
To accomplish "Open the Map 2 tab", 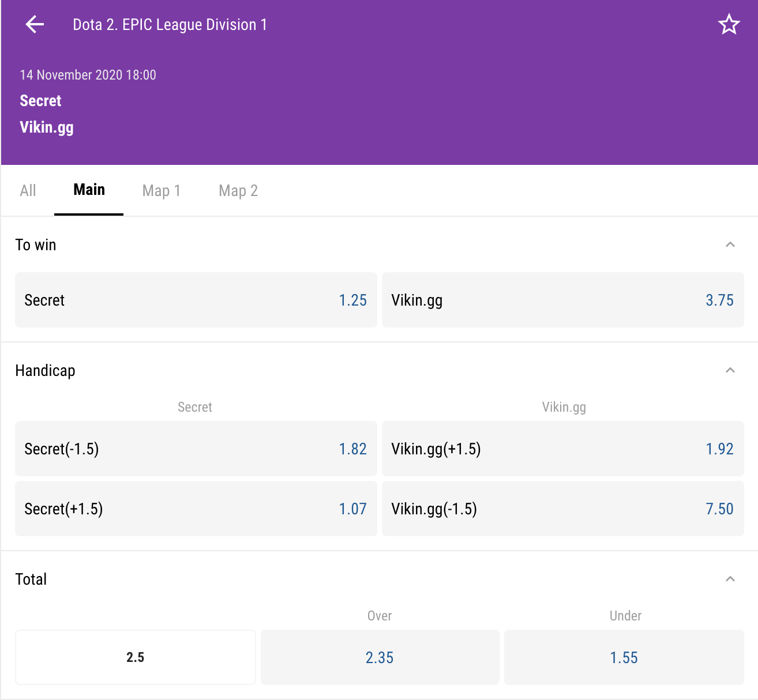I will [x=238, y=191].
